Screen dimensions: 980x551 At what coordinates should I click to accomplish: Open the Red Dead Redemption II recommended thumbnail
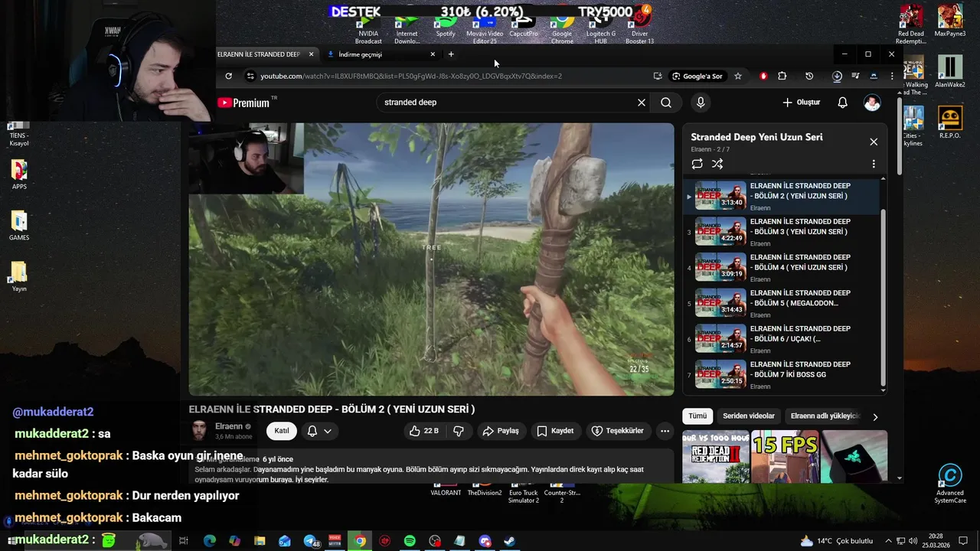coord(716,457)
